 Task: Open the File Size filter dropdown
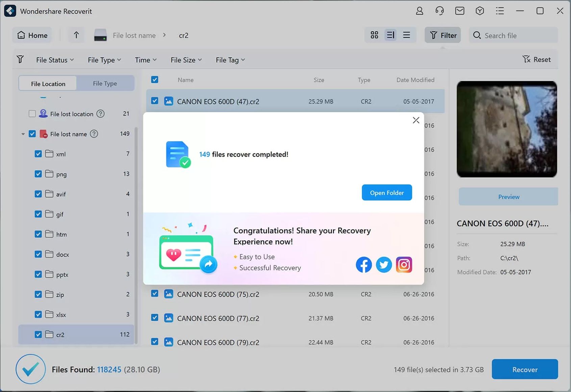[186, 60]
